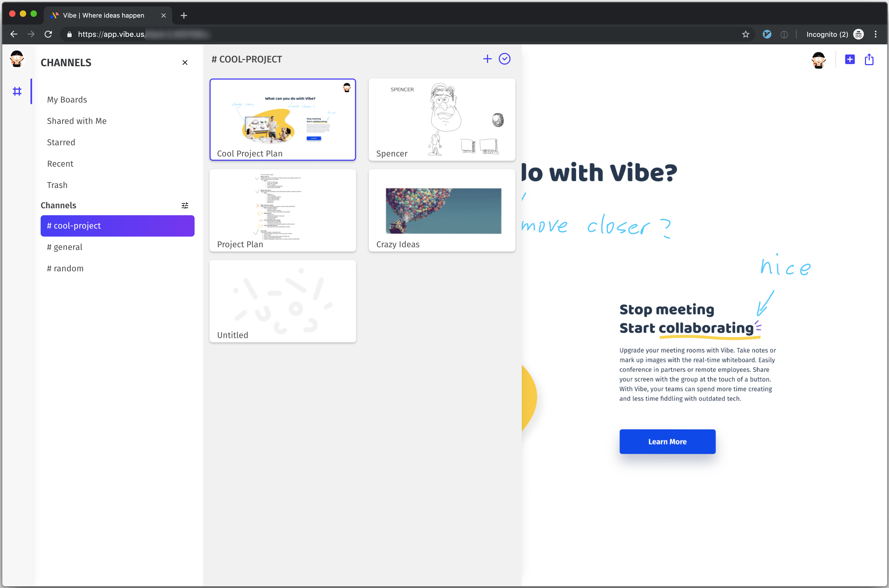The image size is (889, 588).
Task: Close the Channels panel with X
Action: [x=185, y=62]
